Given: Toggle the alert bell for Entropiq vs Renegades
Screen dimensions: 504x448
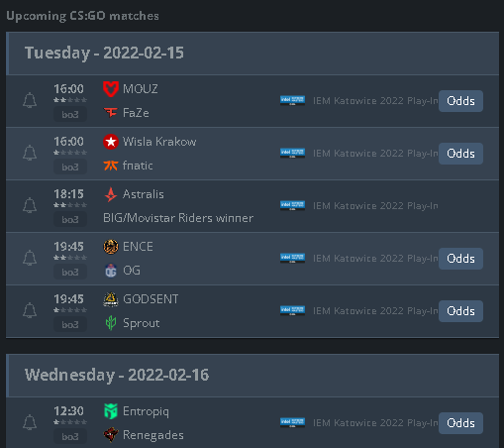Looking at the screenshot, I should click(x=30, y=422).
